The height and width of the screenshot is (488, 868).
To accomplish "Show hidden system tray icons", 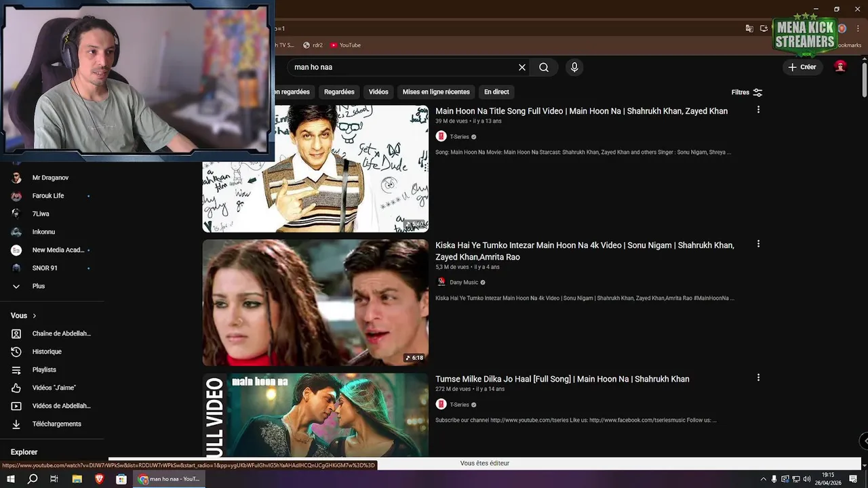I will click(x=763, y=479).
